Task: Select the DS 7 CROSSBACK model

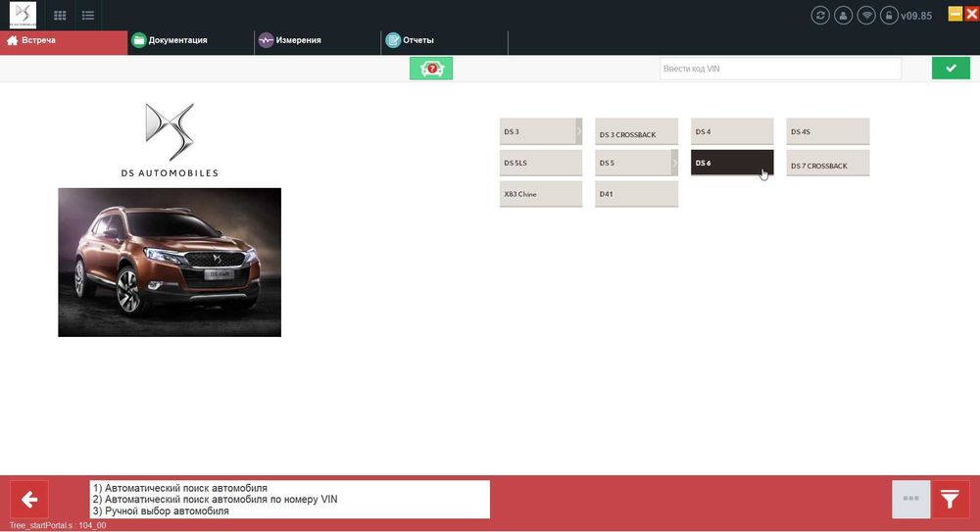Action: coord(827,163)
